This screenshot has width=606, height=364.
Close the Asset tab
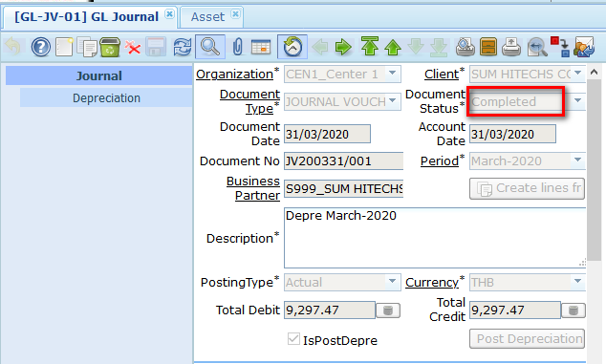click(235, 14)
